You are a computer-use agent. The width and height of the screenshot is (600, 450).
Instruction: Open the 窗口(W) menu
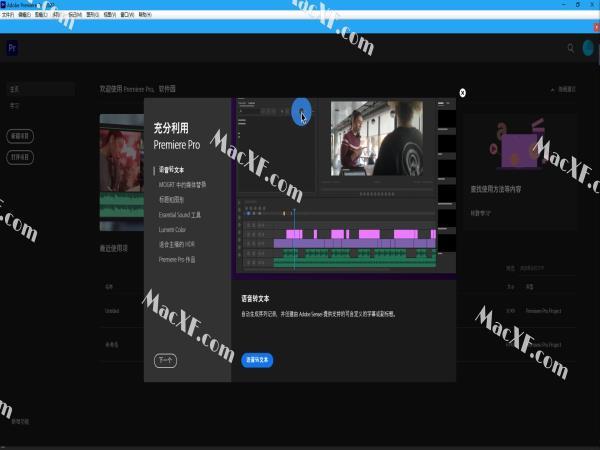pos(127,15)
